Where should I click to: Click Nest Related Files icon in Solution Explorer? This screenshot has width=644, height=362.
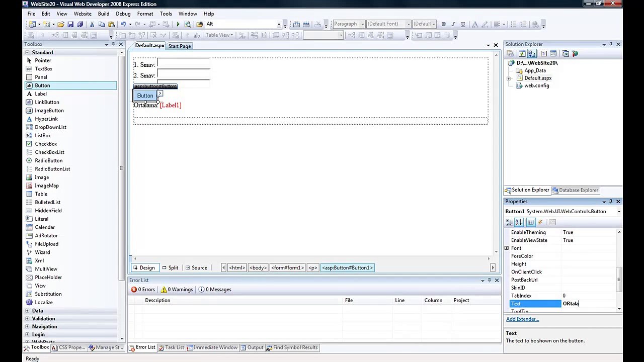coord(531,54)
